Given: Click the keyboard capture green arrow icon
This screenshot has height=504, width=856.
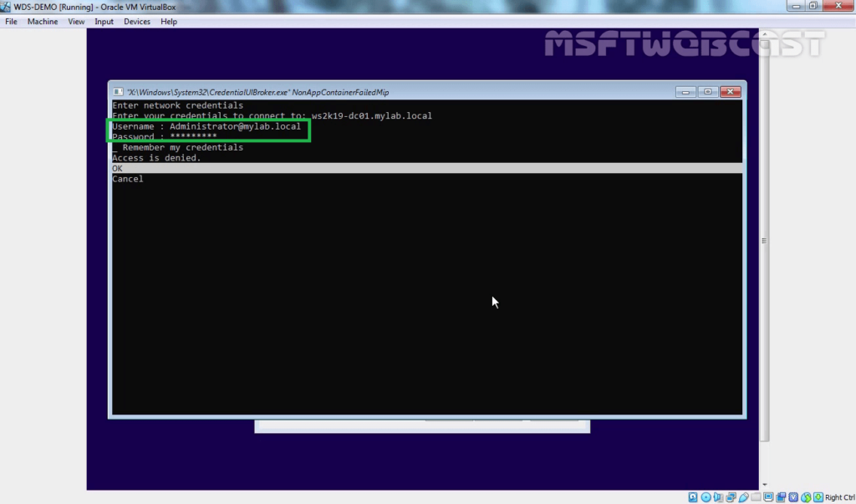Looking at the screenshot, I should pos(818,497).
